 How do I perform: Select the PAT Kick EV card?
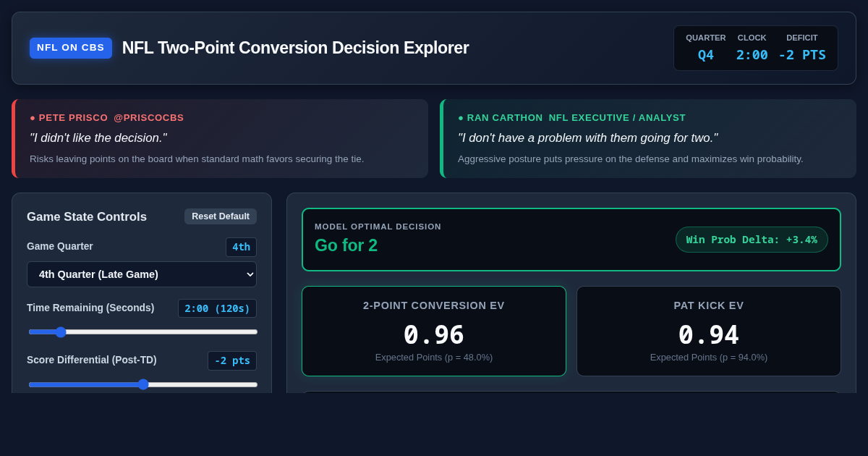[709, 331]
